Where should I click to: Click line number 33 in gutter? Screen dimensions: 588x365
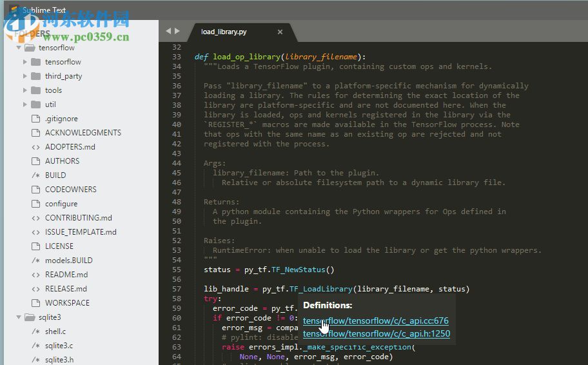(177, 57)
